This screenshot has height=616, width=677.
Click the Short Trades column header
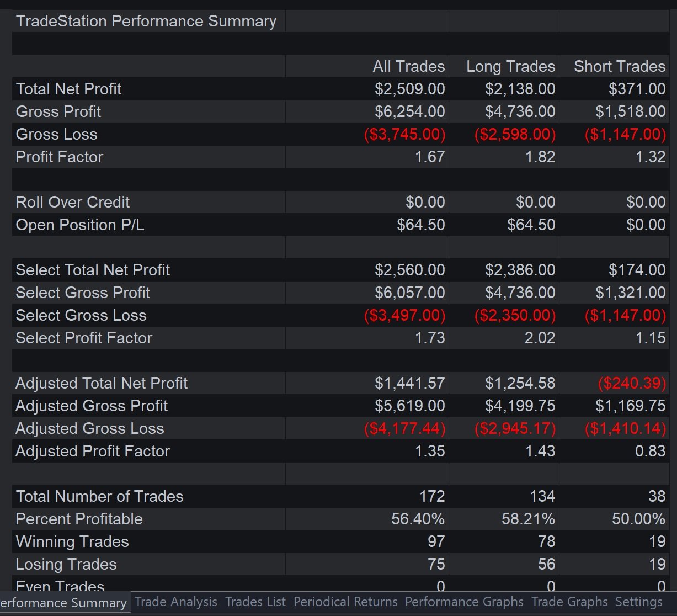tap(620, 66)
